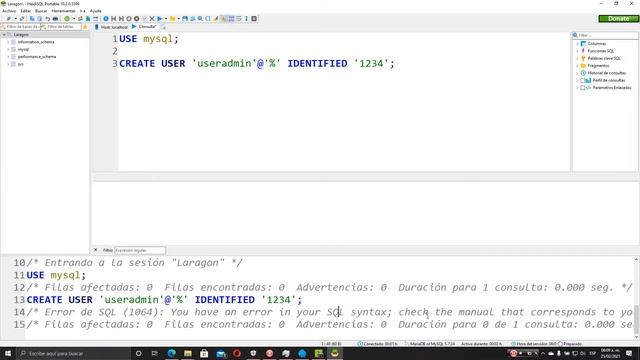Click the log regular expression filter field
This screenshot has width=640, height=360.
[140, 250]
